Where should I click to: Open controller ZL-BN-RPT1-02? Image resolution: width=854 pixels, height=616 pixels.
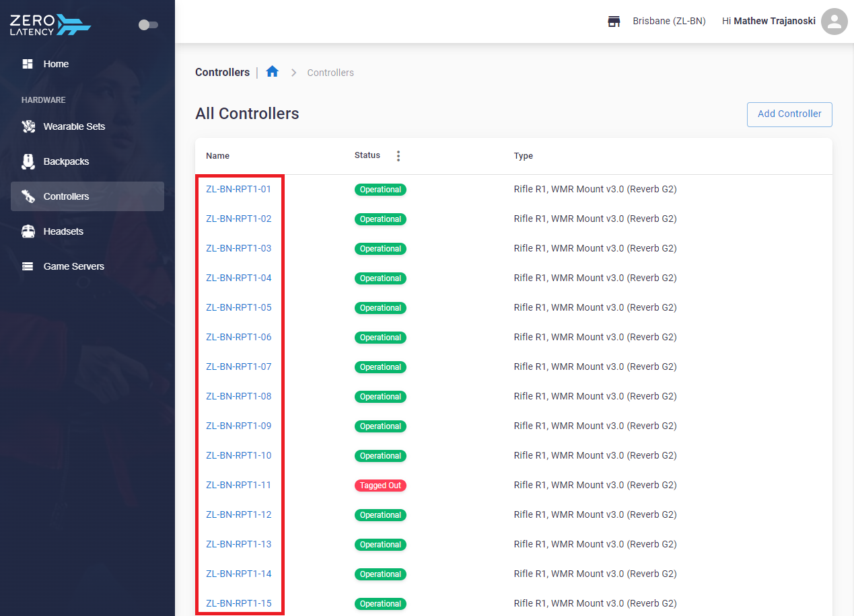click(x=238, y=219)
